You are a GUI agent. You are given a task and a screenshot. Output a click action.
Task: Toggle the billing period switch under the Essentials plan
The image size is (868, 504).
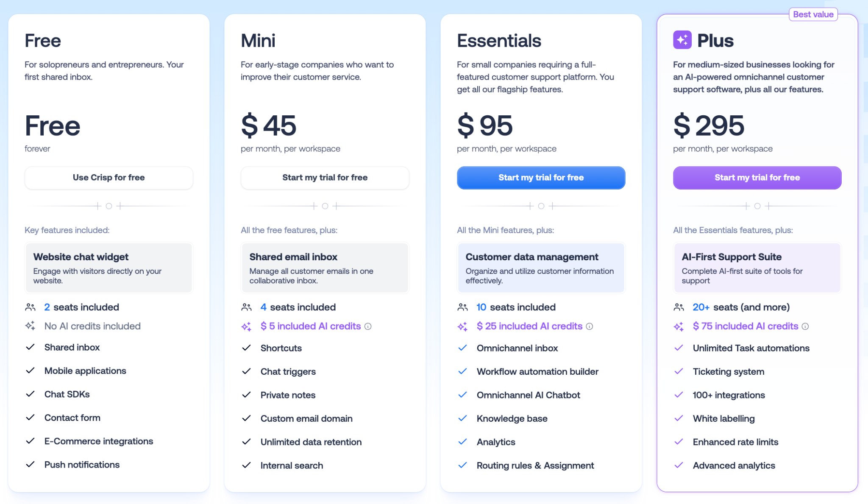[541, 206]
